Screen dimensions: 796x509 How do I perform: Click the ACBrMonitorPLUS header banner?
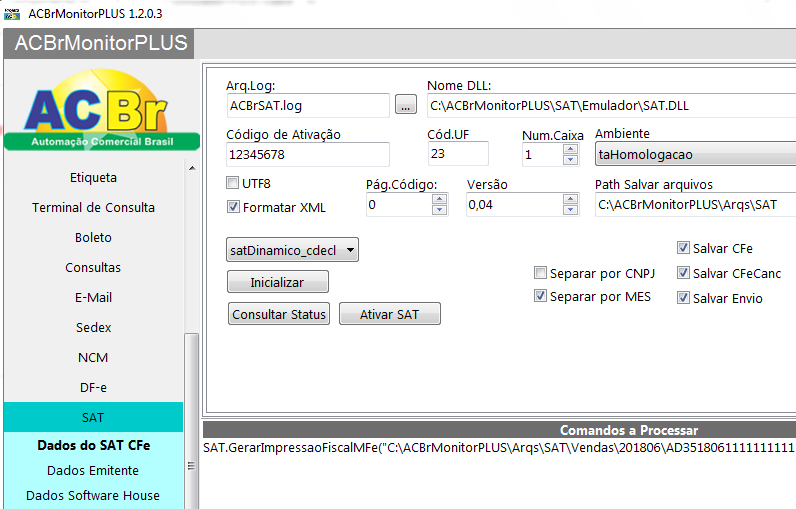tap(100, 43)
